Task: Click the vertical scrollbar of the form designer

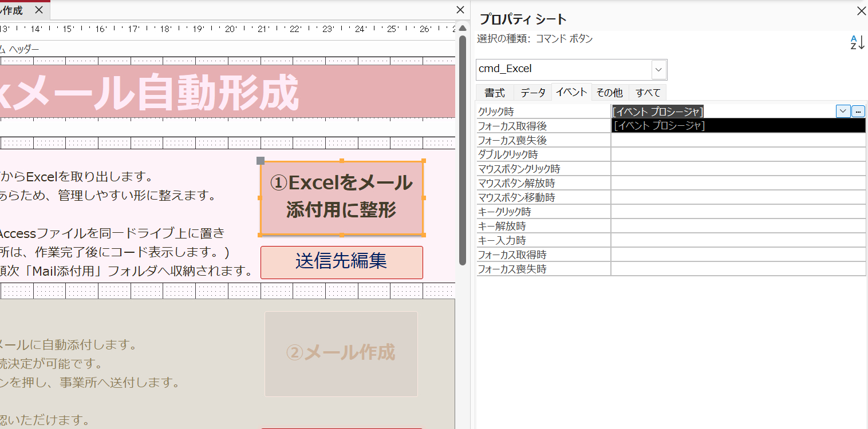Action: [463, 150]
